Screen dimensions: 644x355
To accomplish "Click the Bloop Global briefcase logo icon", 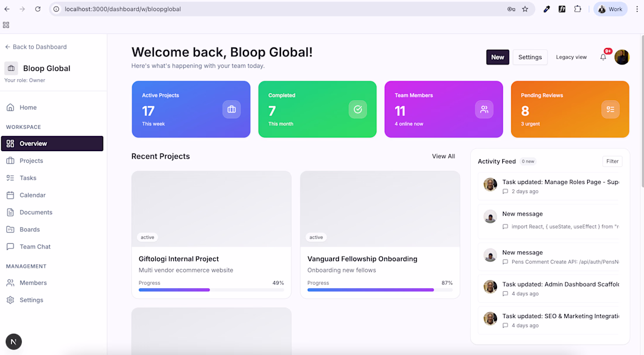I will click(x=11, y=68).
